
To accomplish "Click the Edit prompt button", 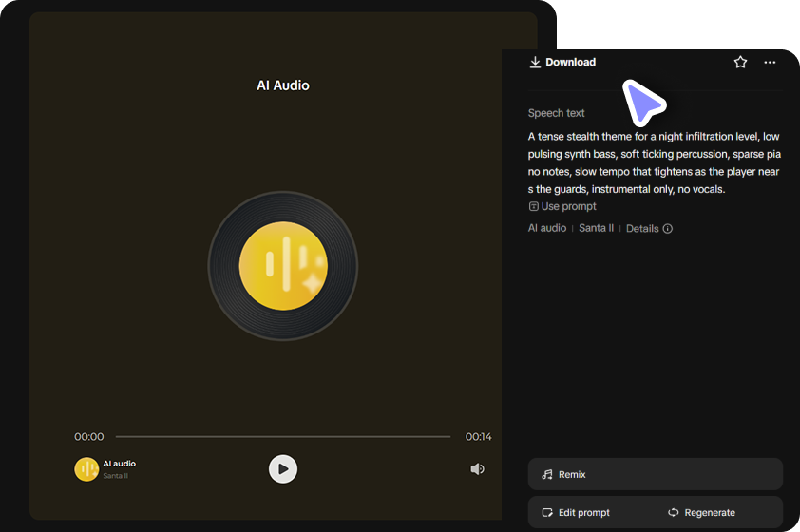I will click(x=576, y=513).
